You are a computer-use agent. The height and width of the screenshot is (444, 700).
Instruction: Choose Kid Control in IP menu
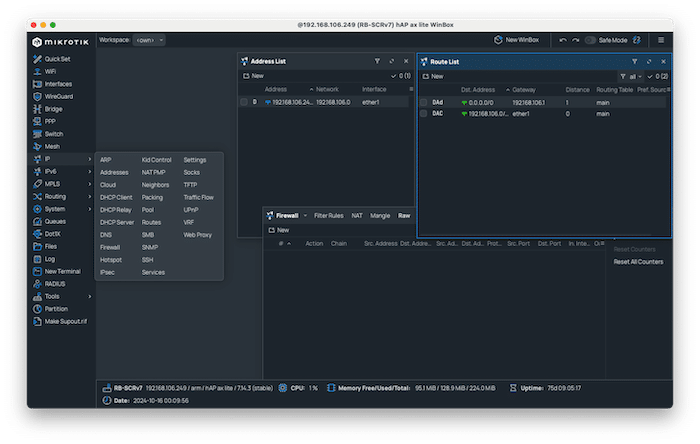click(156, 160)
